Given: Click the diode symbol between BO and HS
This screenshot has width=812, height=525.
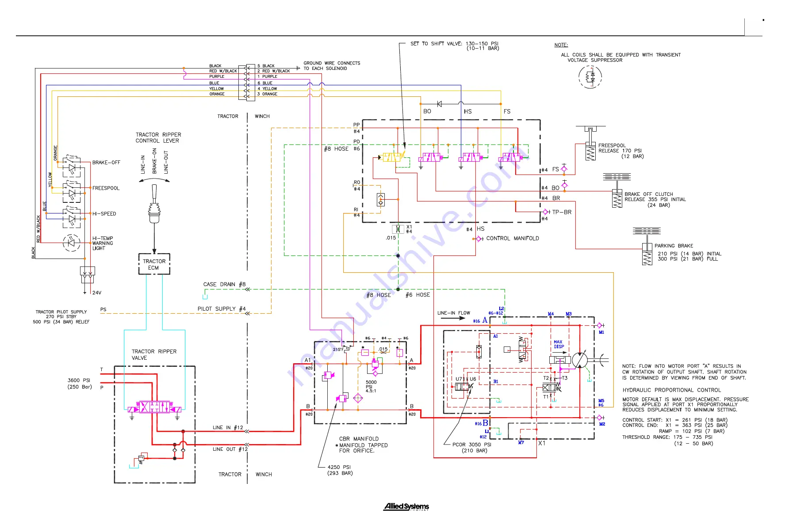Looking at the screenshot, I should point(439,104).
